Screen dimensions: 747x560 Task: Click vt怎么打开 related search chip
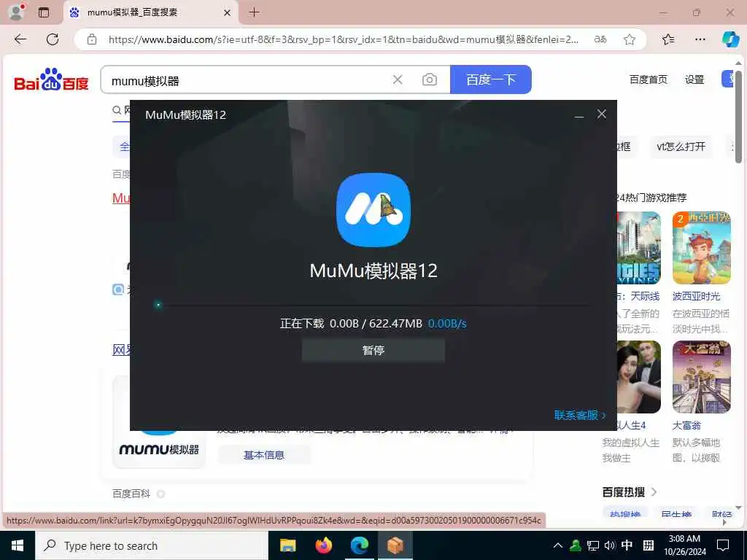coord(681,147)
